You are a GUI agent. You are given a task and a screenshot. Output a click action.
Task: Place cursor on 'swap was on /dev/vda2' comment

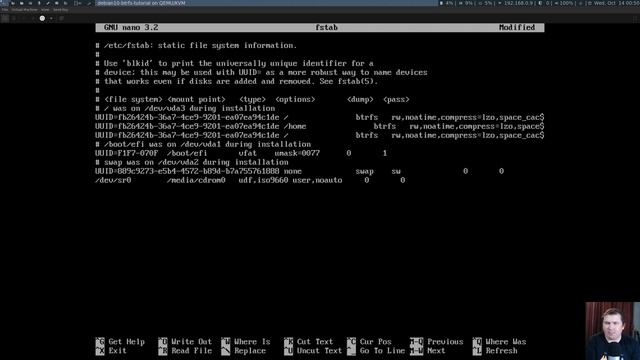(192, 162)
